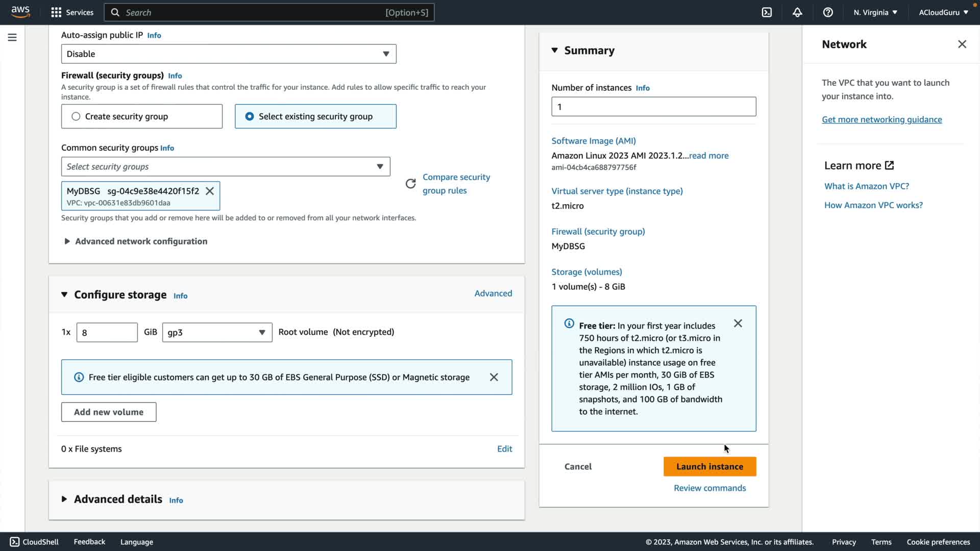Remove the MyDBSG security group chip
Screen dimensions: 980x551
click(210, 191)
